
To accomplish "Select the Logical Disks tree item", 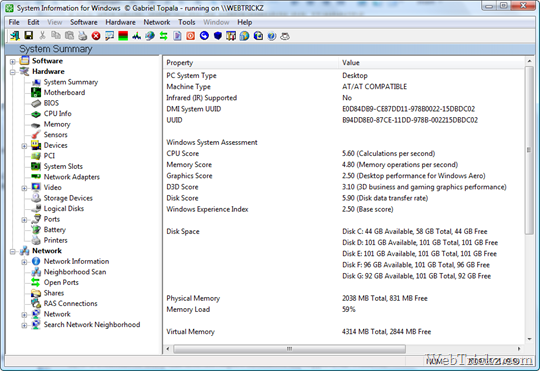I will pyautogui.click(x=64, y=208).
